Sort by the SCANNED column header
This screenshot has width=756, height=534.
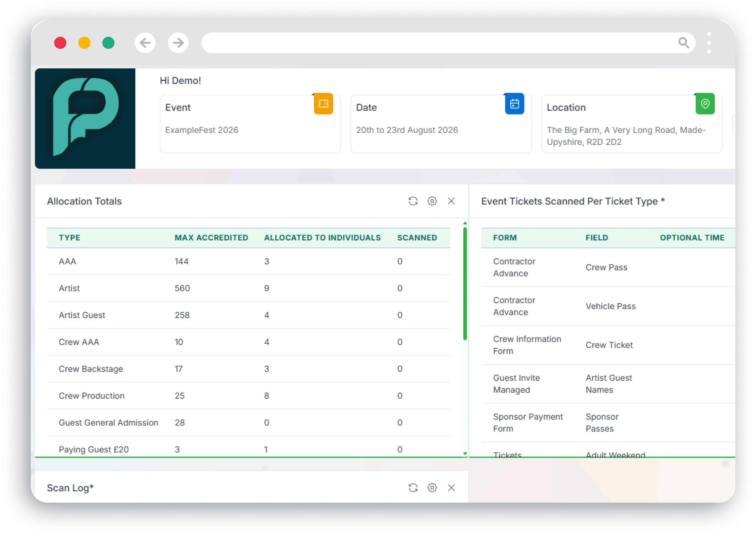pos(417,238)
